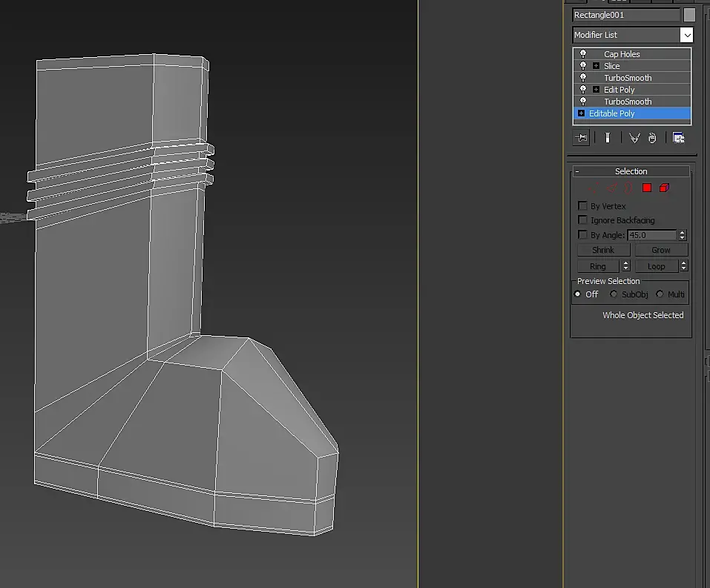Select Polygon sub-object level red square
Image resolution: width=710 pixels, height=588 pixels.
click(647, 188)
